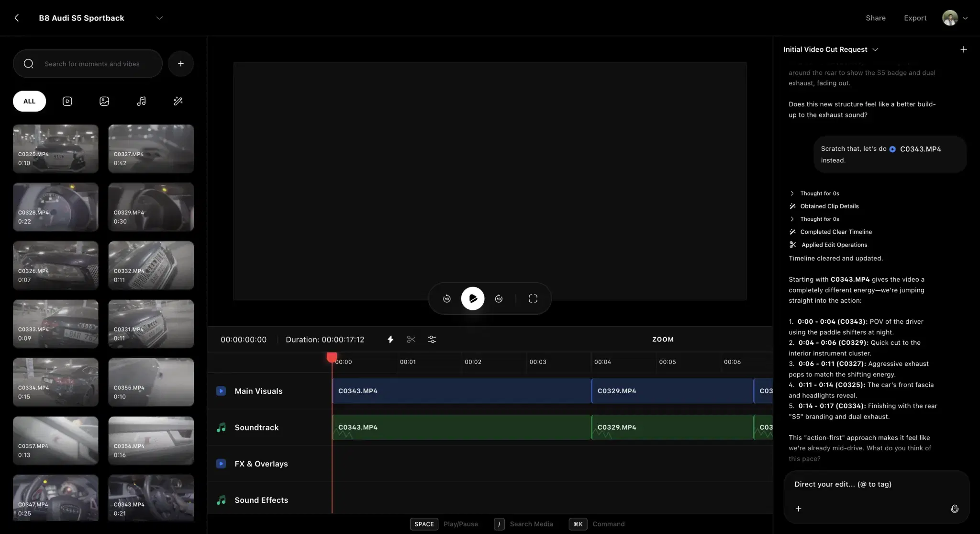Expand the account chevron next to avatar
The height and width of the screenshot is (534, 980).
tap(965, 18)
